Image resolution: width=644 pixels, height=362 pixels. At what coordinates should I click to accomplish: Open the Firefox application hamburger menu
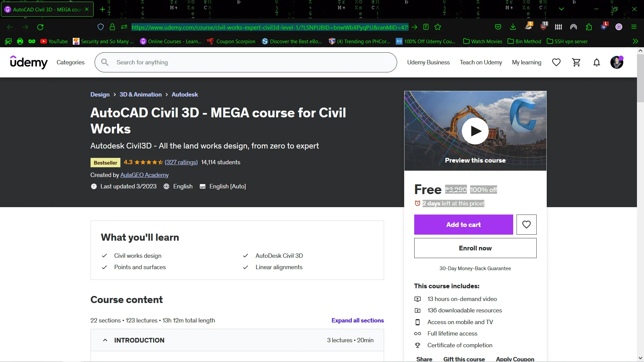634,27
